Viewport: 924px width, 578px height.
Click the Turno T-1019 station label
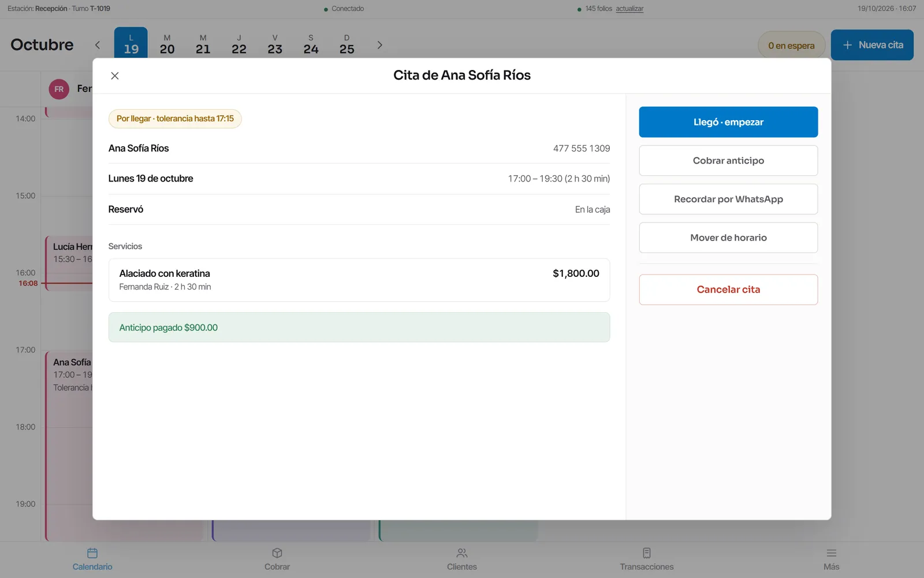(91, 9)
